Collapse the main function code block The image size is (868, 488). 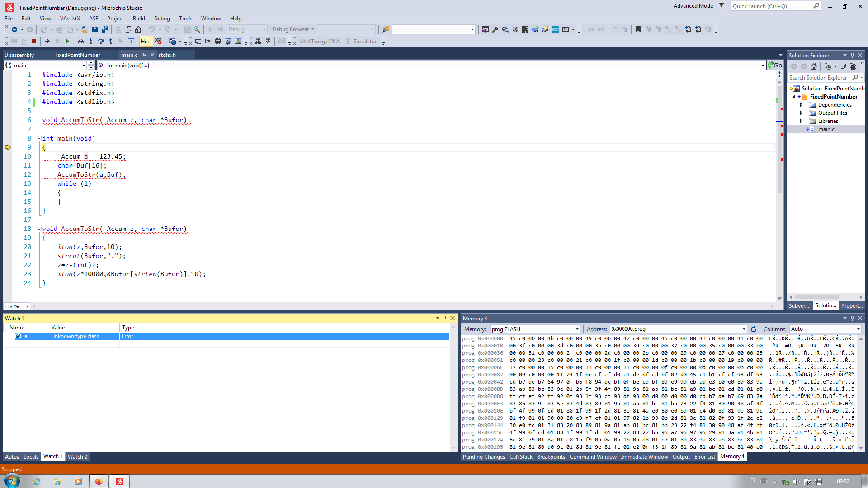39,139
